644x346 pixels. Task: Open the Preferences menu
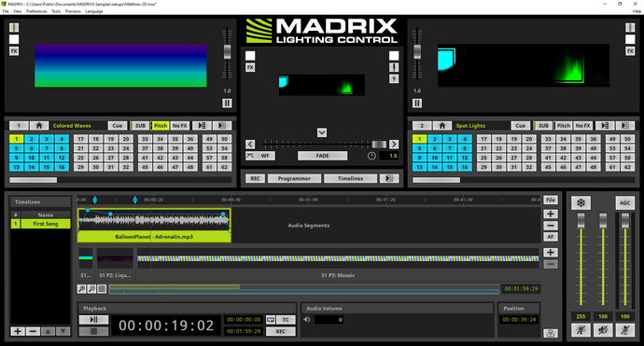(x=36, y=11)
